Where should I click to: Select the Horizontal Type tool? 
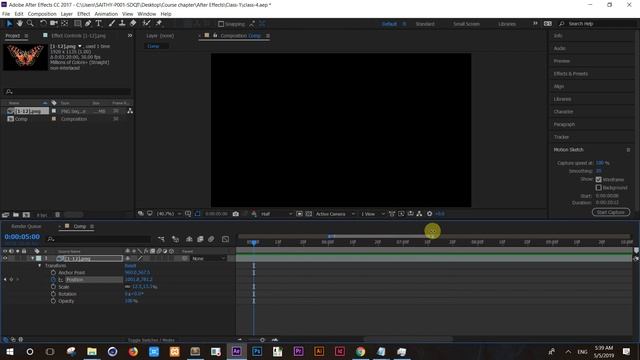coord(98,24)
